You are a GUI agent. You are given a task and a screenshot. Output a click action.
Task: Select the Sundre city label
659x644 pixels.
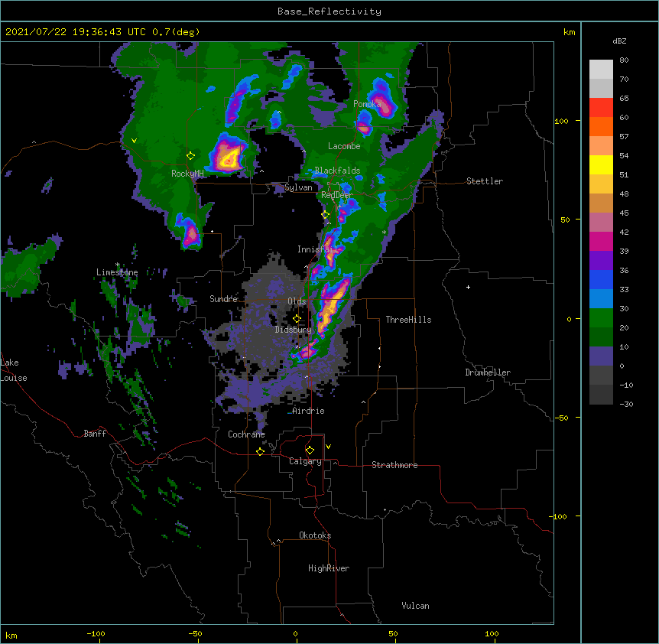coord(223,298)
